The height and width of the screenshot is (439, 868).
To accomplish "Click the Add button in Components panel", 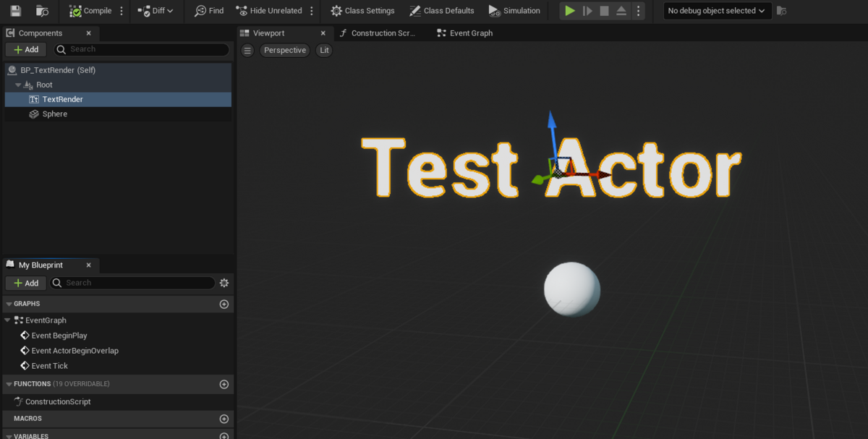I will (25, 49).
